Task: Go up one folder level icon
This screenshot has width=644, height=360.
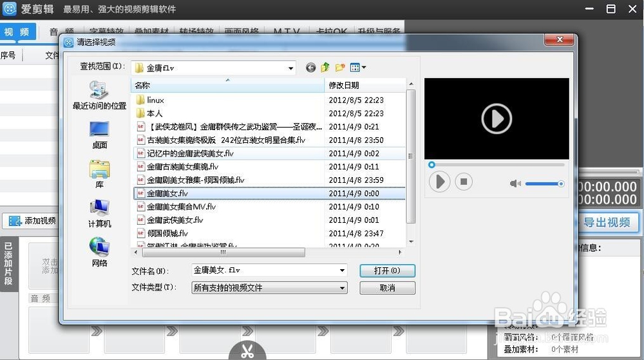Action: pos(325,67)
